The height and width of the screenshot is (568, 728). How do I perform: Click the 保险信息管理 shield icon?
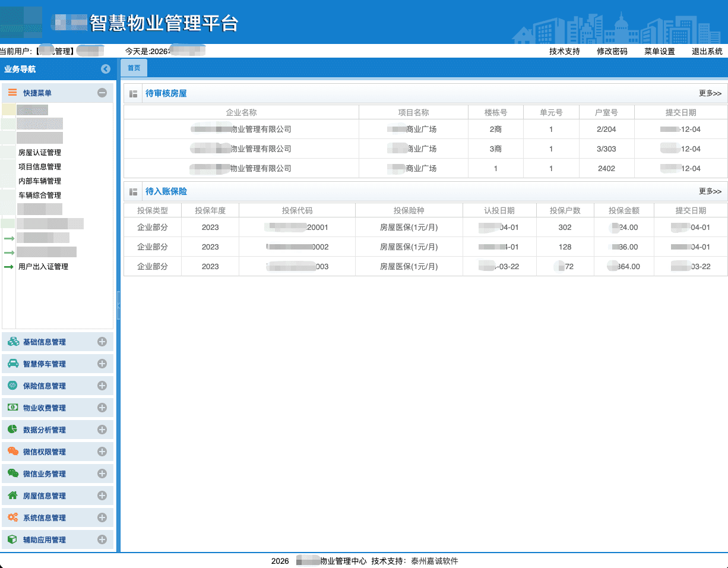(x=12, y=386)
